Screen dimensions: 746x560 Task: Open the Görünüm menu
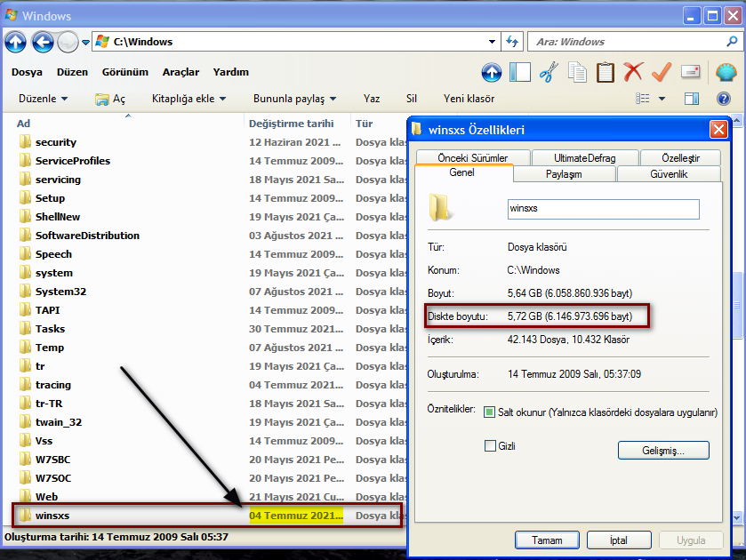coord(125,72)
